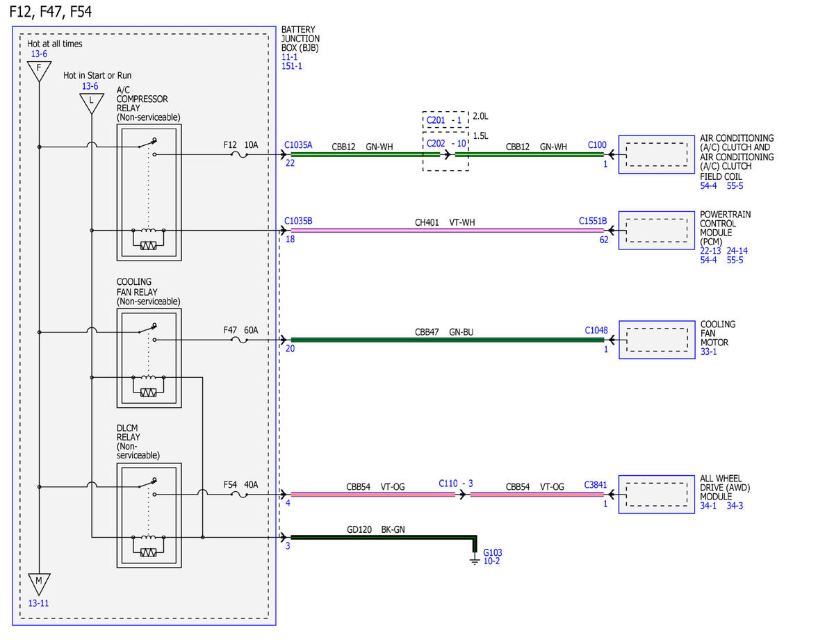This screenshot has width=834, height=644.
Task: Open page reference 13-11 below M symbol
Action: click(x=38, y=603)
